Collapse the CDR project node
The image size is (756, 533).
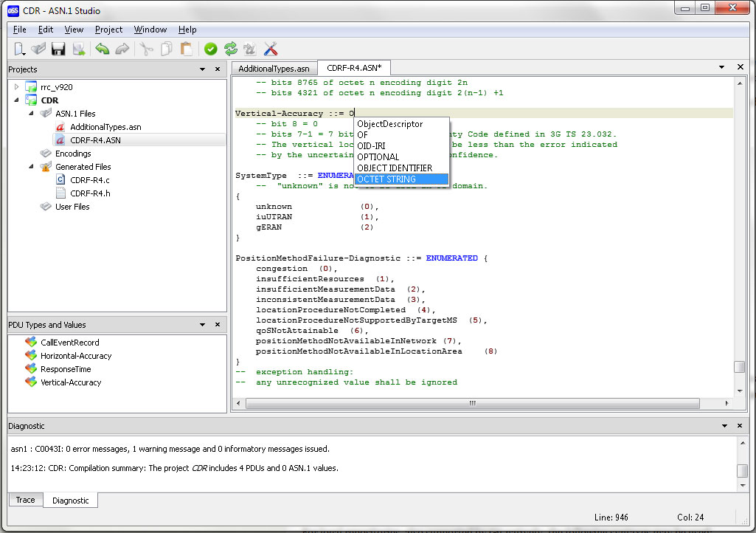(x=16, y=100)
